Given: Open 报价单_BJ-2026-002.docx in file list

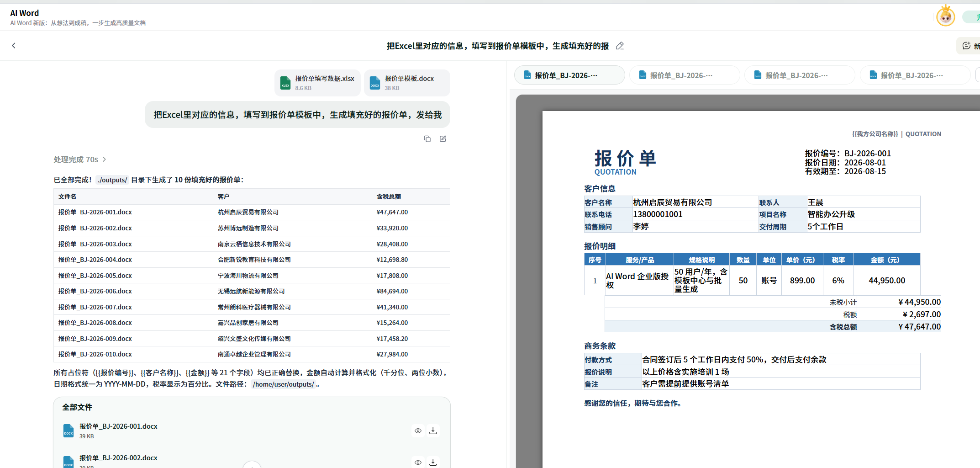Looking at the screenshot, I should point(118,458).
